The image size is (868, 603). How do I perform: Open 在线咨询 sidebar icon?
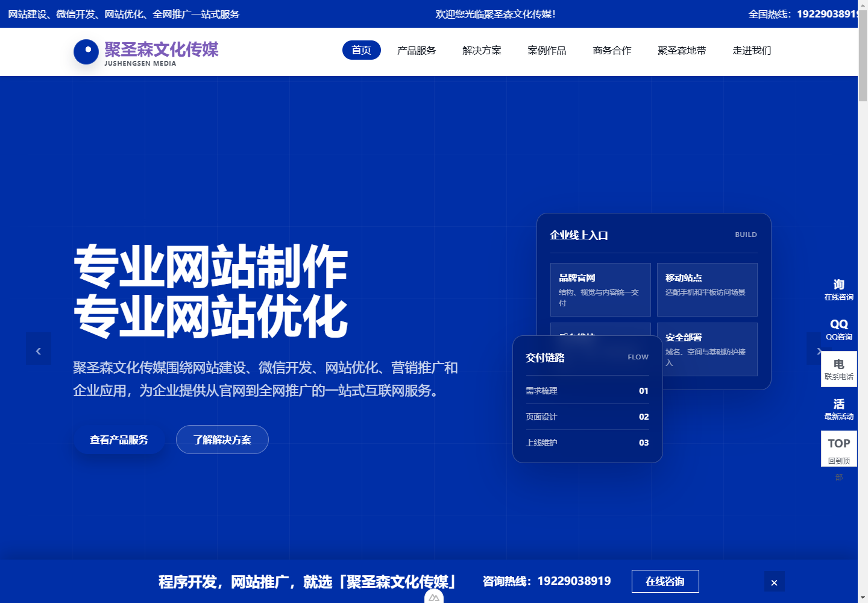[839, 289]
